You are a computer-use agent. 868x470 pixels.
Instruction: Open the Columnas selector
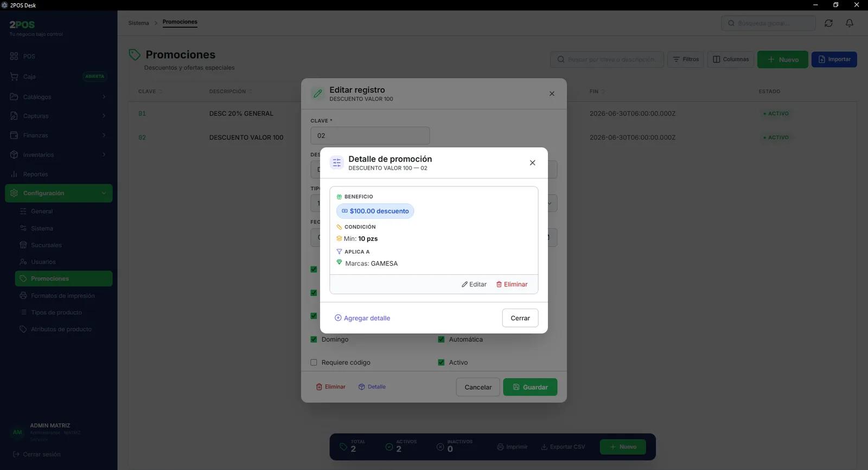731,60
